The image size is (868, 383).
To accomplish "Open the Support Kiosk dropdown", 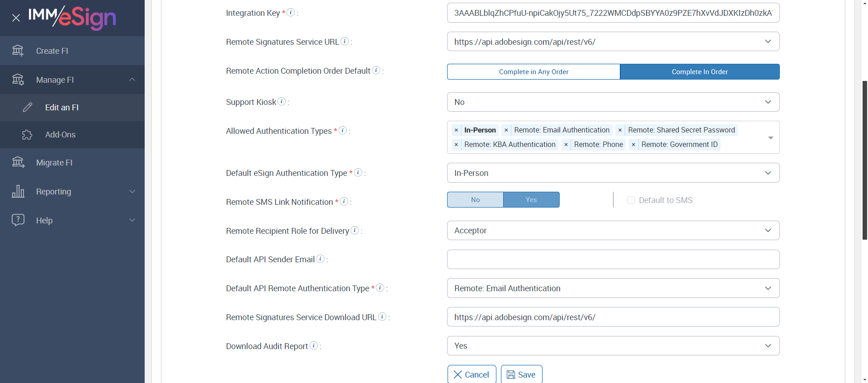I will (x=613, y=102).
